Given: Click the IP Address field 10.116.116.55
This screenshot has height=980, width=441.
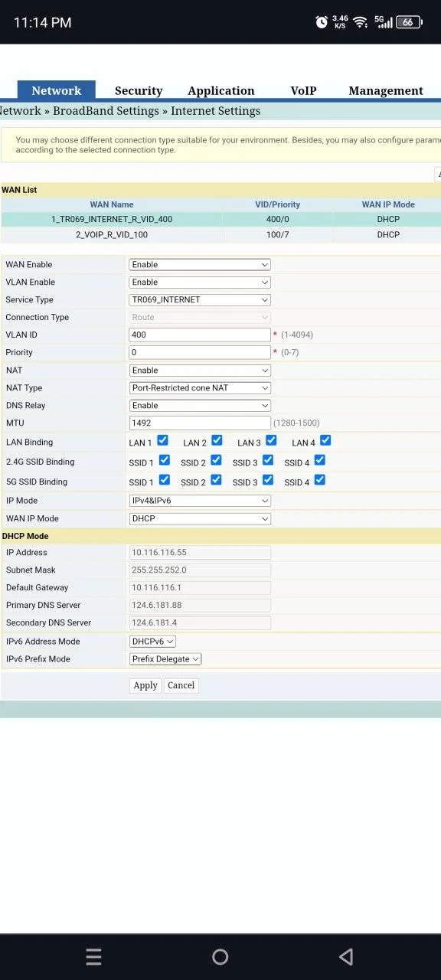Looking at the screenshot, I should [x=200, y=553].
